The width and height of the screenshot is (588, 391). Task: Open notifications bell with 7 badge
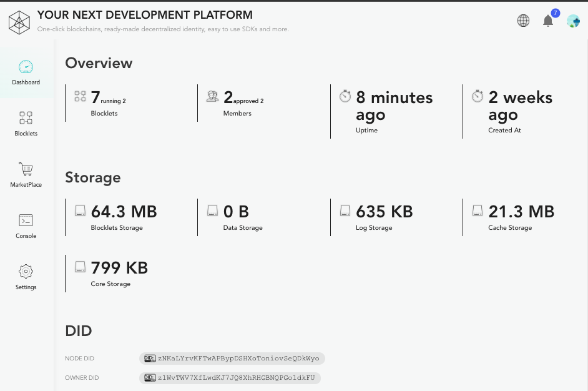coord(548,21)
